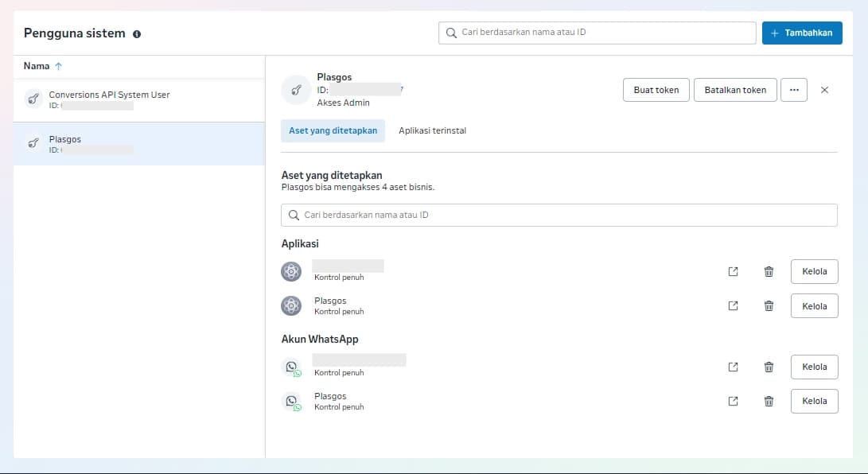Click Kelola for the Plasgos application
Image resolution: width=868 pixels, height=474 pixels.
point(814,306)
